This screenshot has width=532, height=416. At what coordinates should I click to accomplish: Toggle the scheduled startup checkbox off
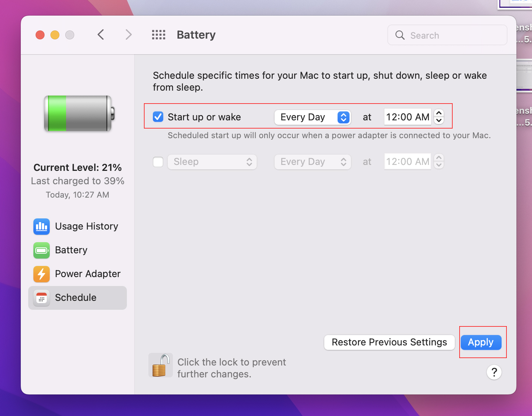tap(158, 117)
